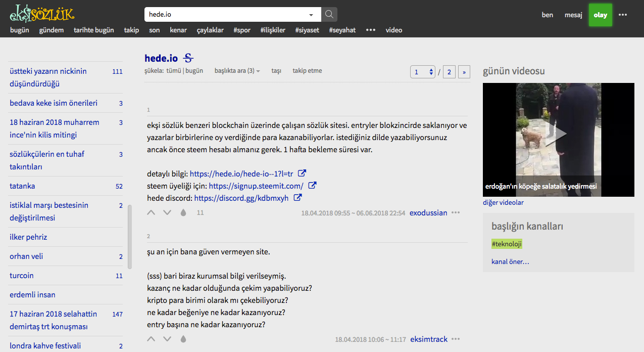Play the 'günün videosu' video
This screenshot has width=644, height=352.
[x=559, y=140]
